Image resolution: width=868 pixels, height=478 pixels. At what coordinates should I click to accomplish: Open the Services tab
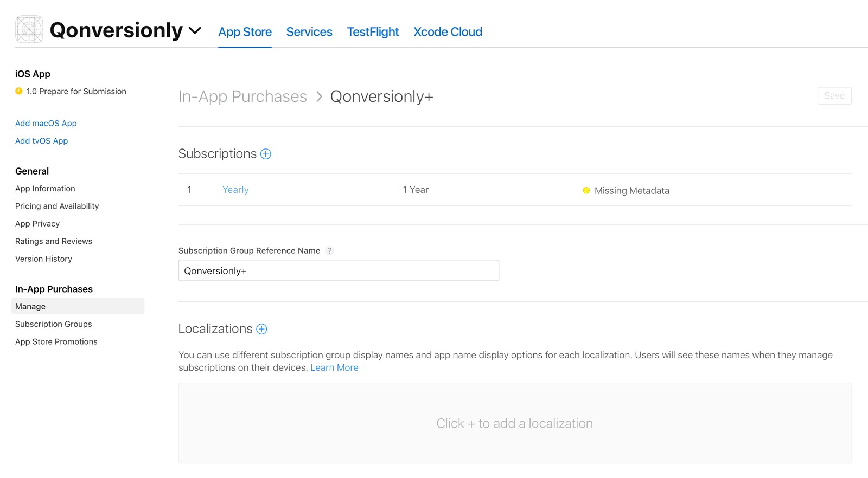(x=309, y=32)
